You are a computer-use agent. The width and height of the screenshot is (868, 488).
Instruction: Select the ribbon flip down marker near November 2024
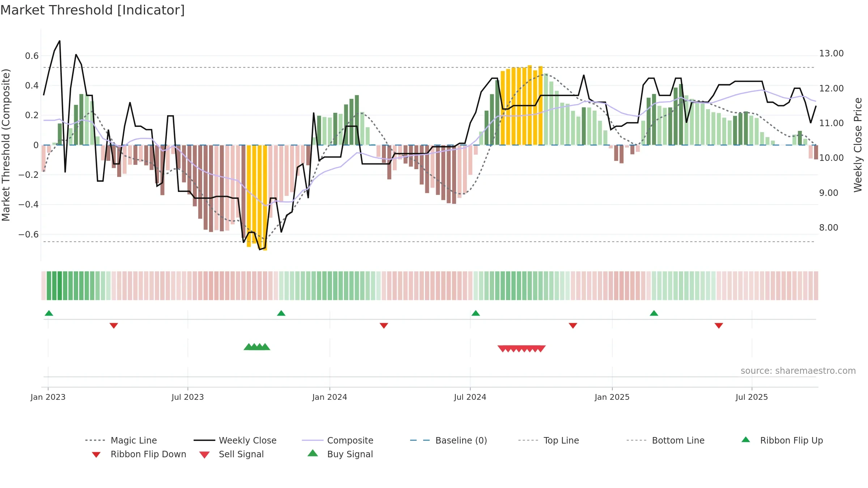tap(573, 326)
